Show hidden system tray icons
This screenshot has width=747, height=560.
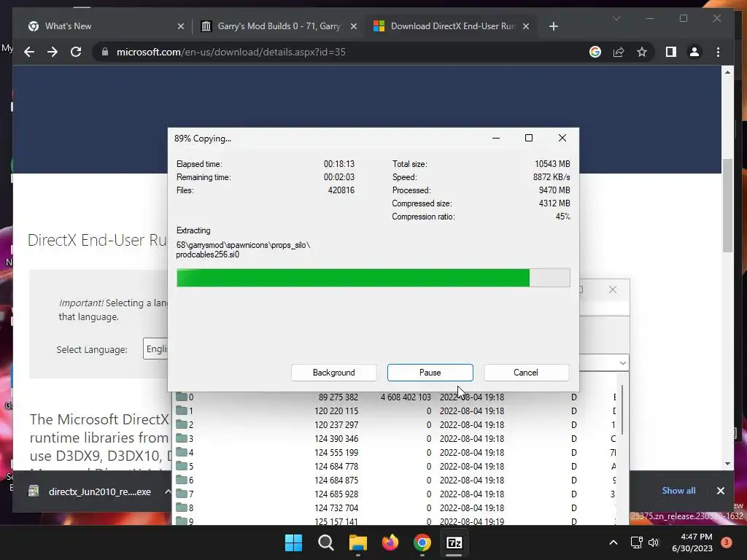pyautogui.click(x=613, y=542)
